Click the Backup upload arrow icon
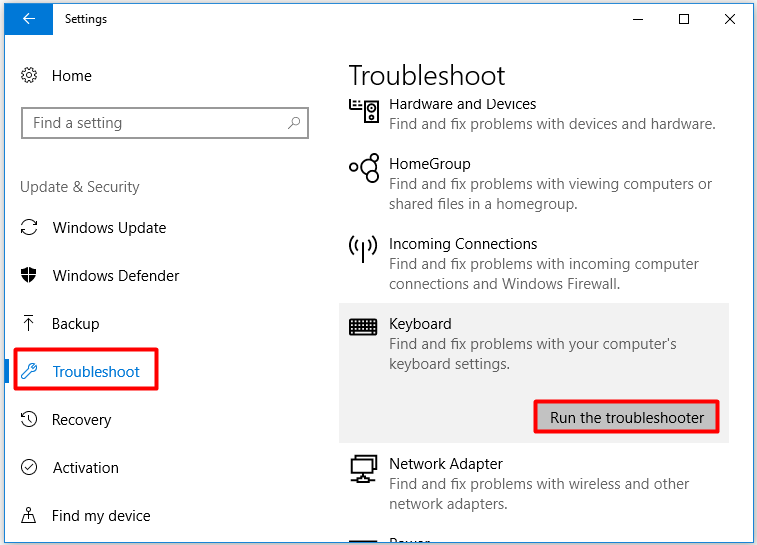 28,323
